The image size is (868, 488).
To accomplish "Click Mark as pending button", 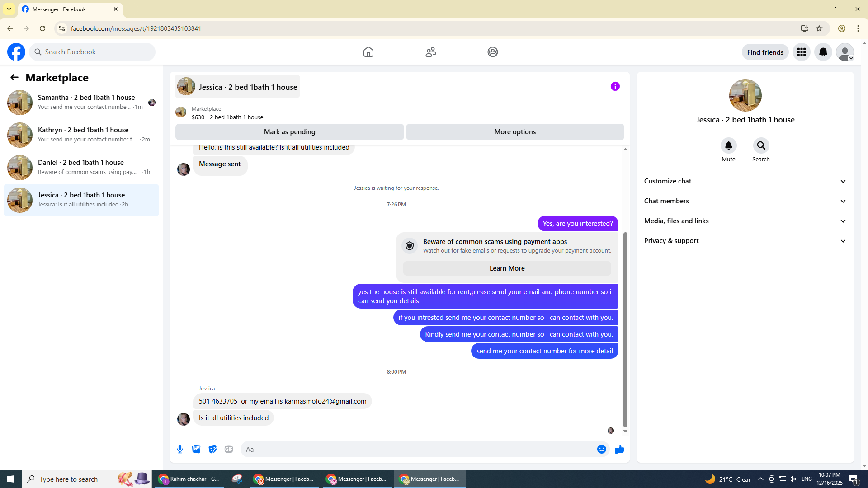I will pyautogui.click(x=290, y=132).
